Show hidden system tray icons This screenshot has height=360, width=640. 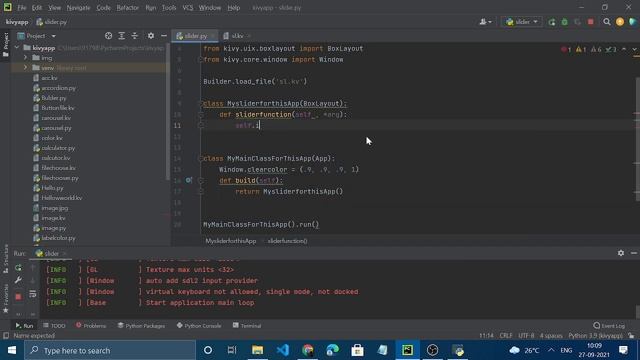[x=551, y=350]
